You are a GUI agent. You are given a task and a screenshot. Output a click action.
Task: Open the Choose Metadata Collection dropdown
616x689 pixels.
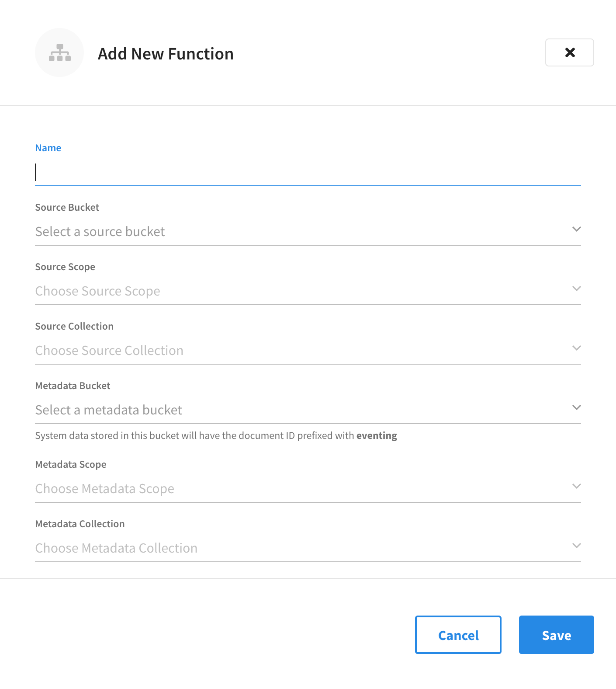pyautogui.click(x=262, y=548)
